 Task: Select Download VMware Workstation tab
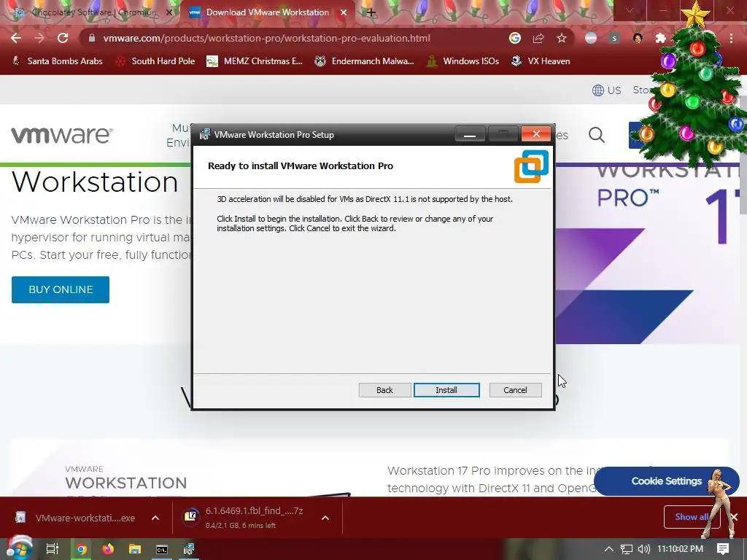[267, 12]
